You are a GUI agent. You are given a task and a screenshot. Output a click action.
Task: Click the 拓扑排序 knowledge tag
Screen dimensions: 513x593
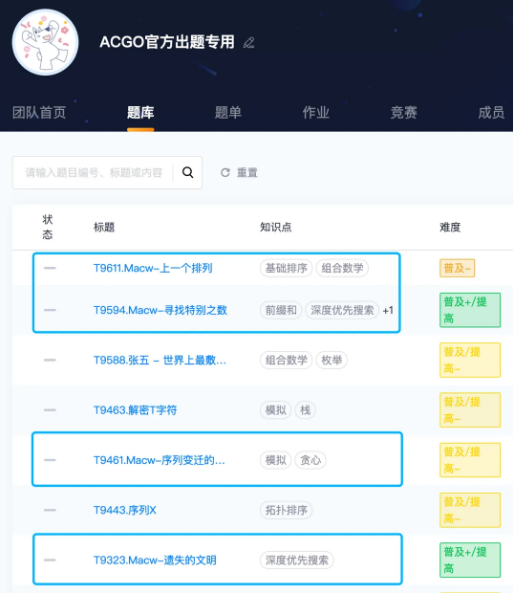point(286,510)
